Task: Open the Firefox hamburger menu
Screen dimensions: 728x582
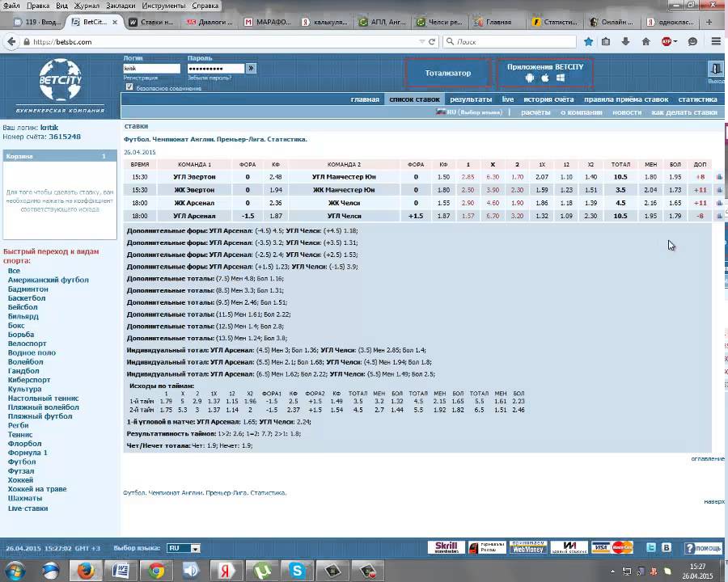Action: pyautogui.click(x=716, y=42)
